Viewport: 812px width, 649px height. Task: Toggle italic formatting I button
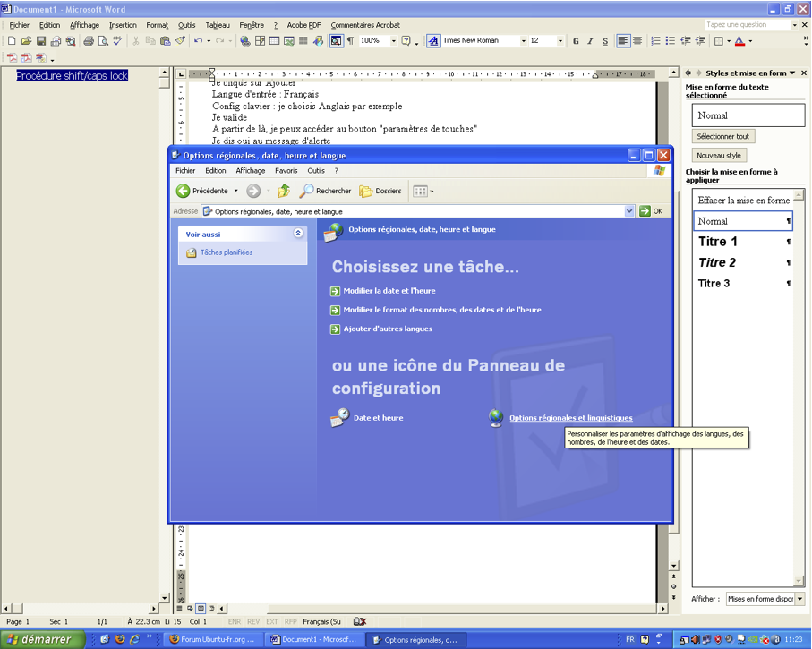(590, 41)
